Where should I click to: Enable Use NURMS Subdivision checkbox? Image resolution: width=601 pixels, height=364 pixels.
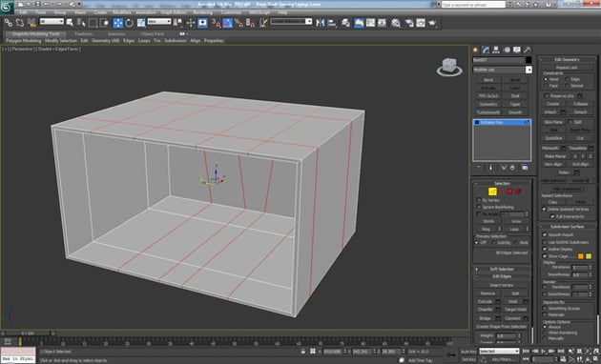(x=545, y=242)
